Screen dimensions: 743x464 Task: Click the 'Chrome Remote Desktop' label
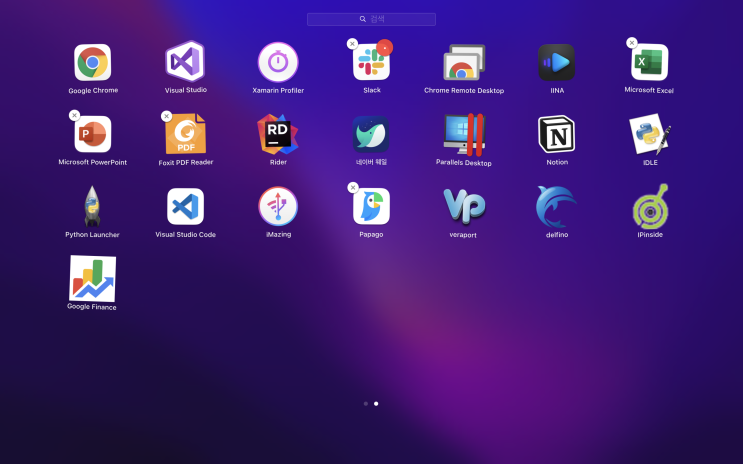(x=464, y=91)
